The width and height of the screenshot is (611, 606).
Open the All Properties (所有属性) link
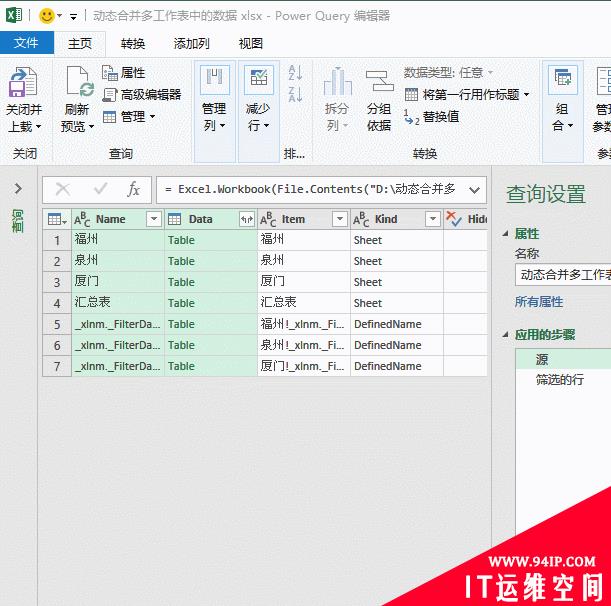539,302
